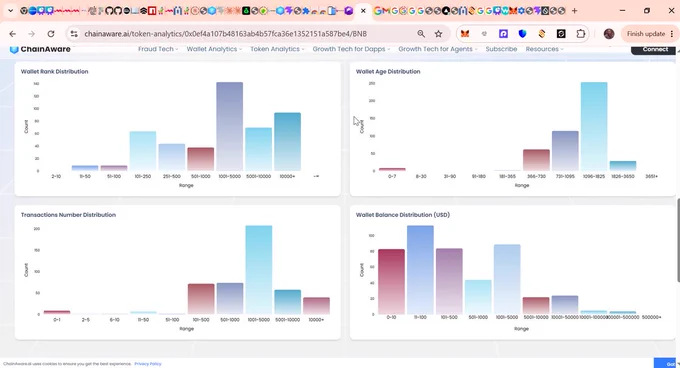This screenshot has width=680, height=368.
Task: Go back to the previous page
Action: (x=13, y=34)
